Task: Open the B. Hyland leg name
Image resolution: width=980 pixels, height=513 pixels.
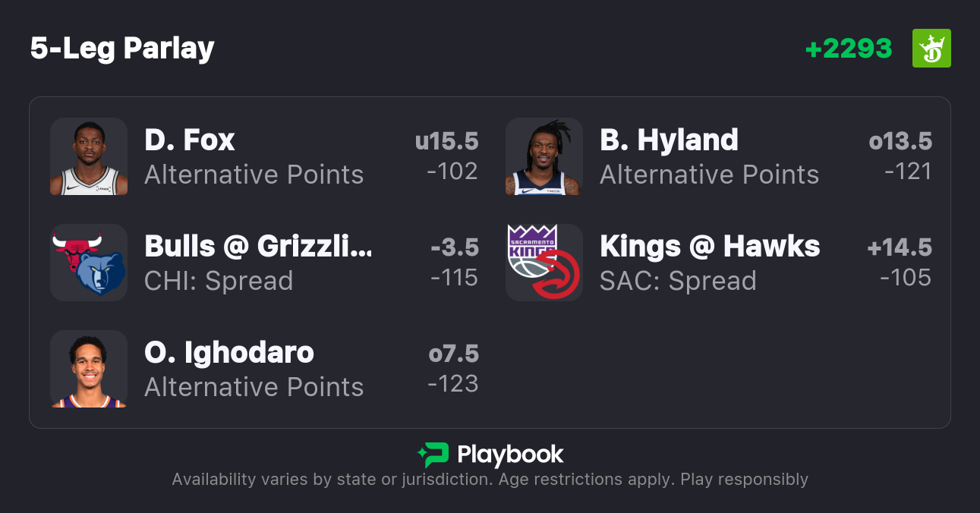Action: click(669, 140)
